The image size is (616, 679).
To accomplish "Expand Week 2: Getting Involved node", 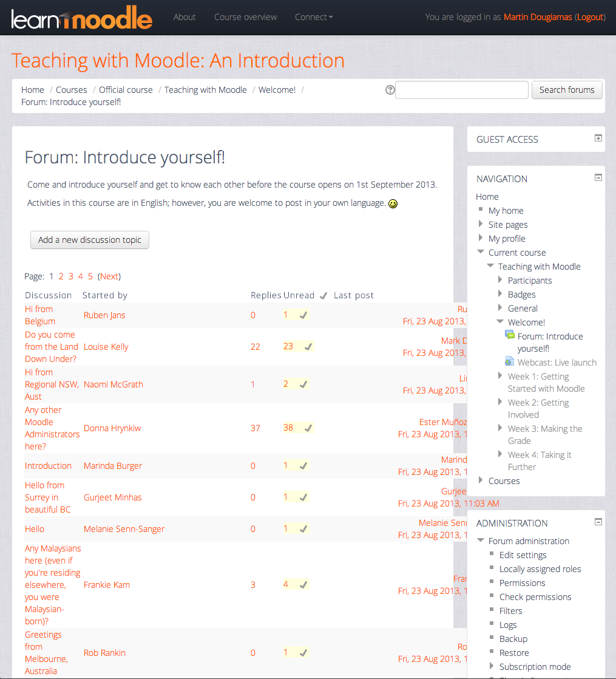I will click(500, 401).
